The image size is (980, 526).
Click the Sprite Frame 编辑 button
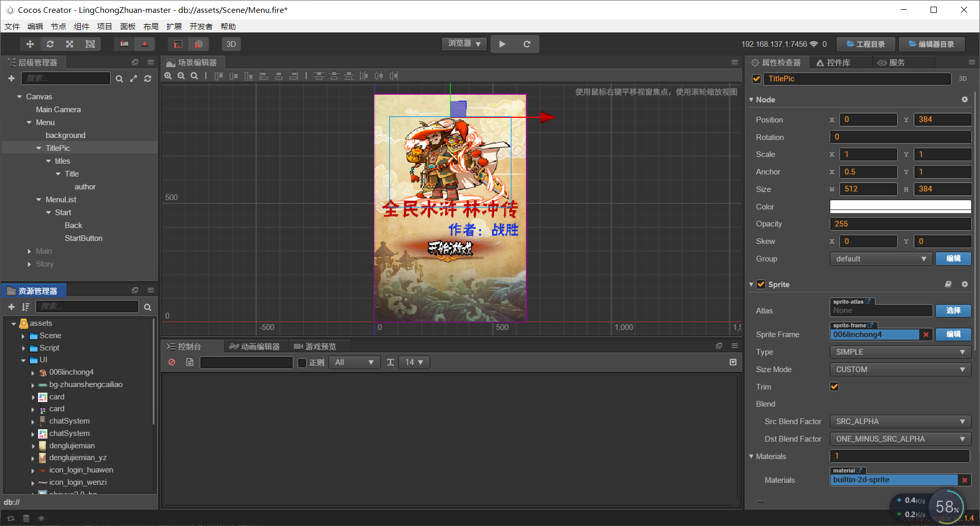tap(953, 335)
